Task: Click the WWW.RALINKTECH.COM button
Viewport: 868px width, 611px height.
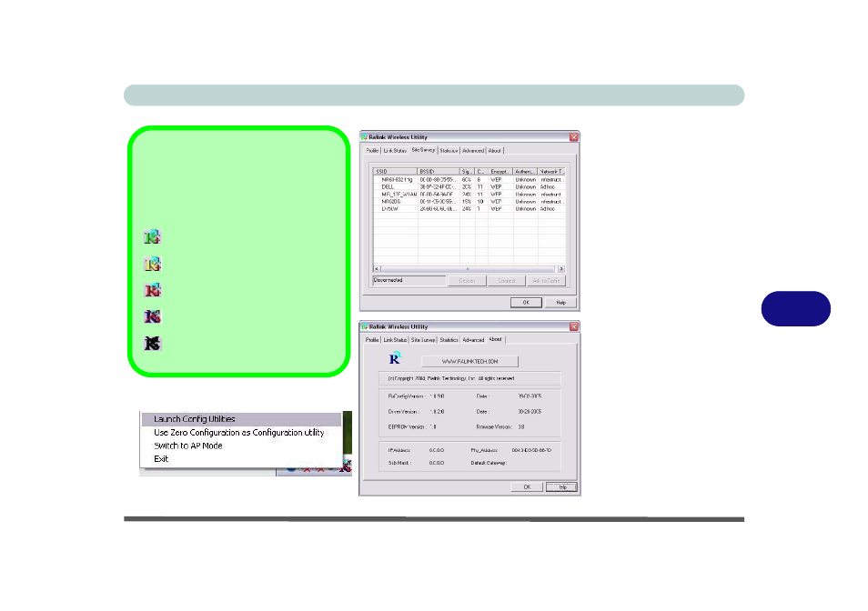Action: click(x=470, y=362)
